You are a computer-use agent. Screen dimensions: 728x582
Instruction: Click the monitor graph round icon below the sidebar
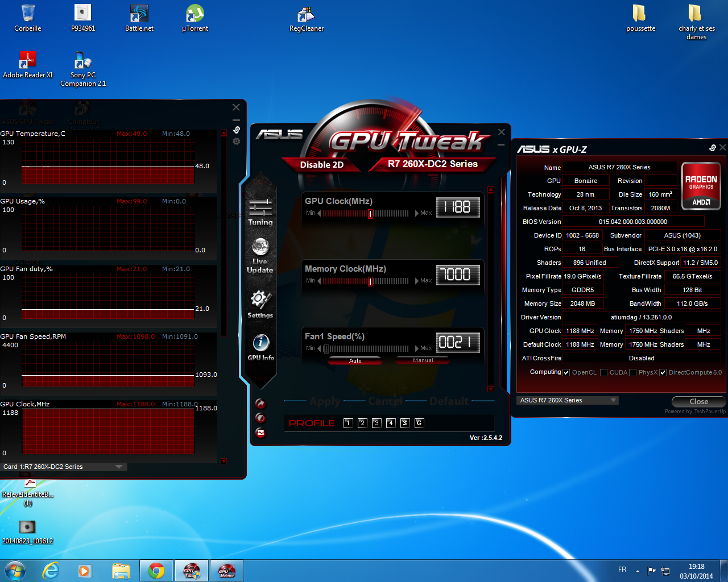(x=260, y=433)
